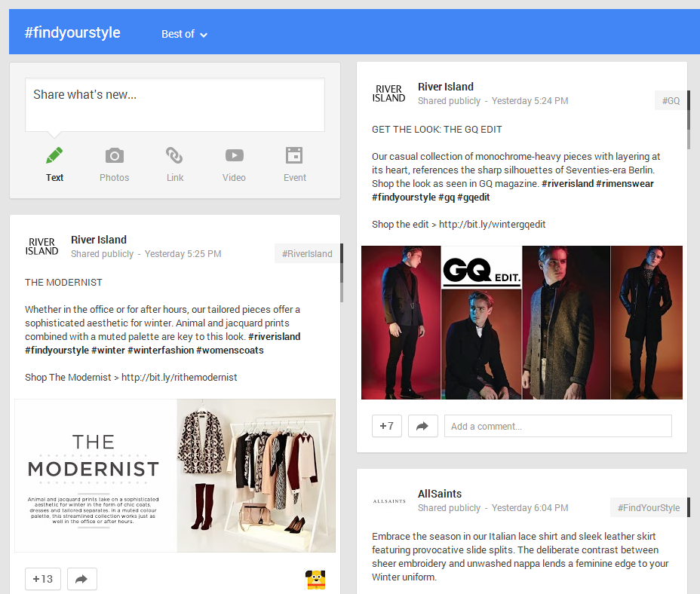Follow the bit.ly/wintergqedit link
This screenshot has height=594, width=700.
(492, 225)
